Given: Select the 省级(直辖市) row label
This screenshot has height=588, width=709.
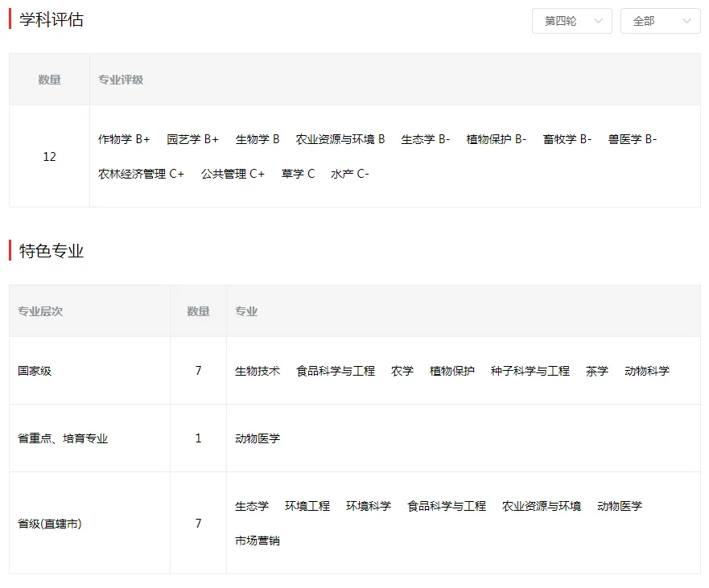Looking at the screenshot, I should tap(50, 524).
